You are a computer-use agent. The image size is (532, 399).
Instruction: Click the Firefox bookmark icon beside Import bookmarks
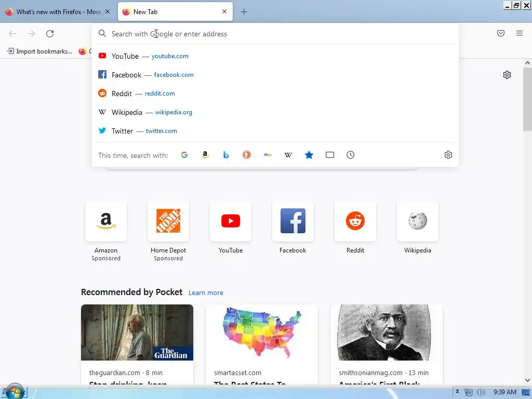click(83, 51)
